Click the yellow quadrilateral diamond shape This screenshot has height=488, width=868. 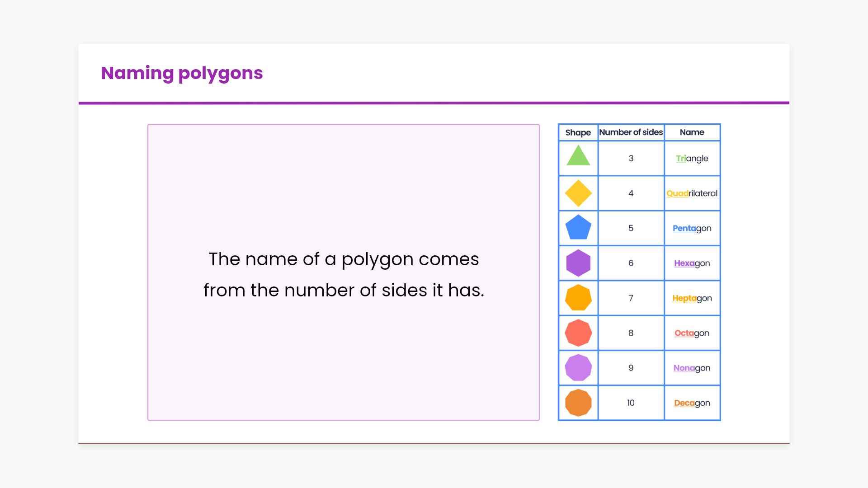(578, 193)
